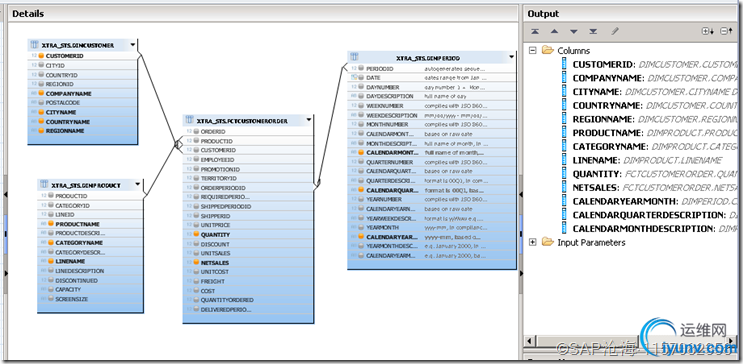Viewport: 743px width, 364px height.
Task: Click table icon of DIMPRODUCT header
Action: point(44,184)
